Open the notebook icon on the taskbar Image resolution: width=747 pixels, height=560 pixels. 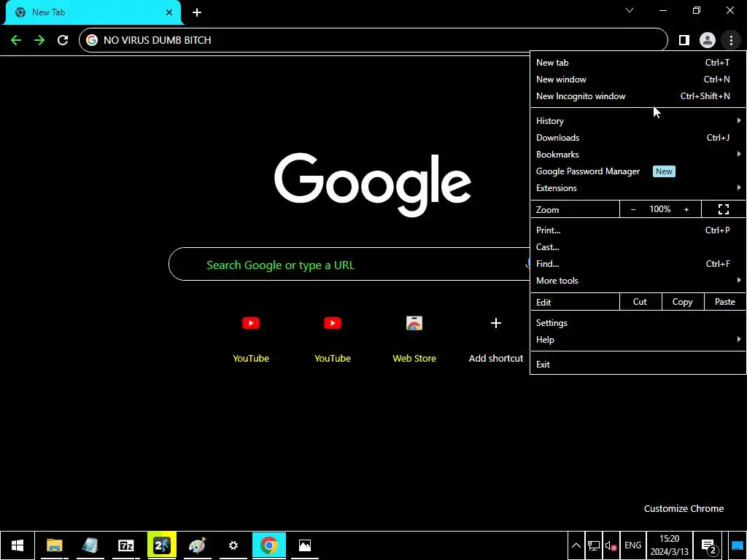tap(90, 545)
